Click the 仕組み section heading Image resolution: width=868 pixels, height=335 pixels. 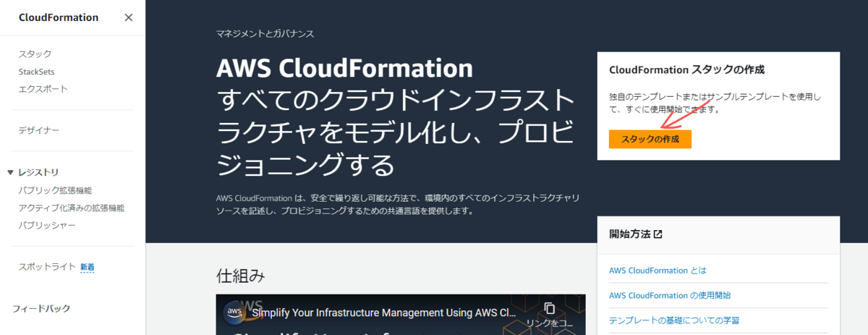(x=241, y=276)
